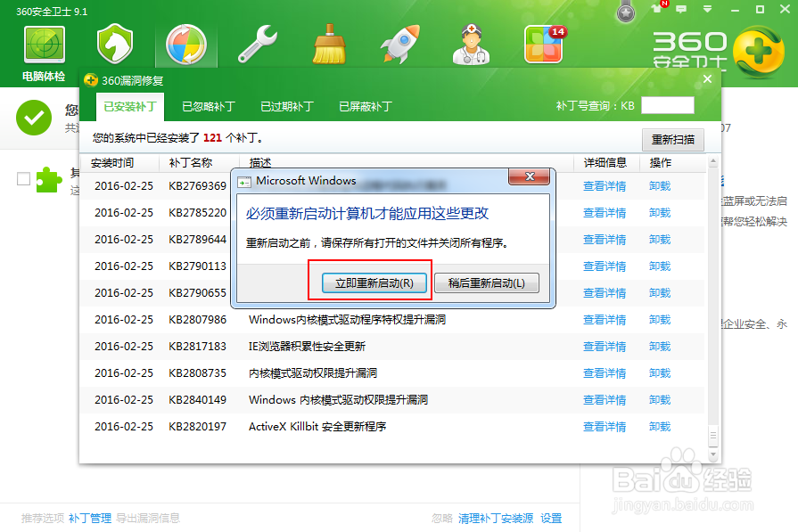Viewport: 798px width, 532px height.
Task: Select ActiveX Killbit 安全更新程序 row
Action: tap(392, 426)
